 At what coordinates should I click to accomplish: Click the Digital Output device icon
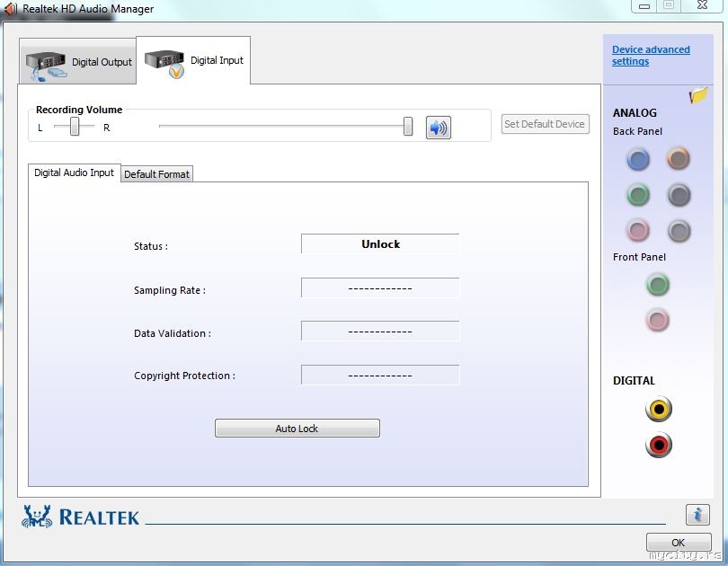tap(46, 65)
